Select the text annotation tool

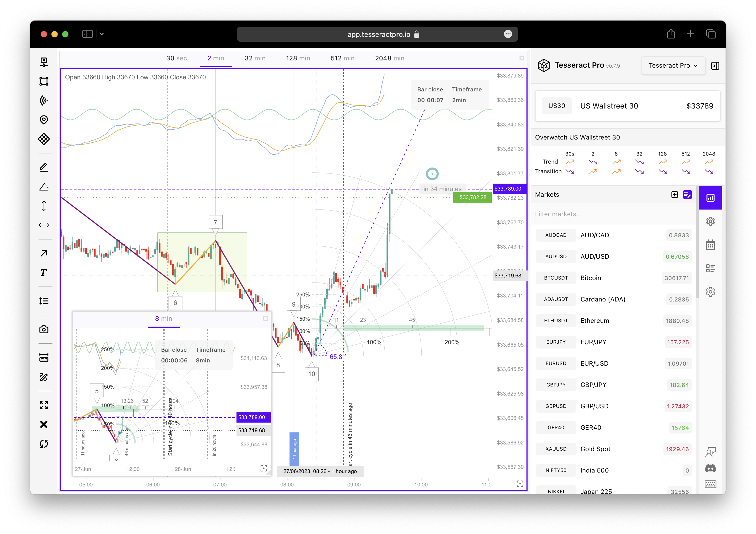(x=44, y=272)
